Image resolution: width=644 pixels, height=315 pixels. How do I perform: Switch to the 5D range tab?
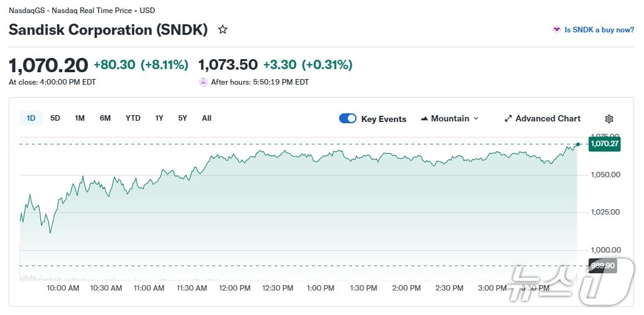(55, 118)
